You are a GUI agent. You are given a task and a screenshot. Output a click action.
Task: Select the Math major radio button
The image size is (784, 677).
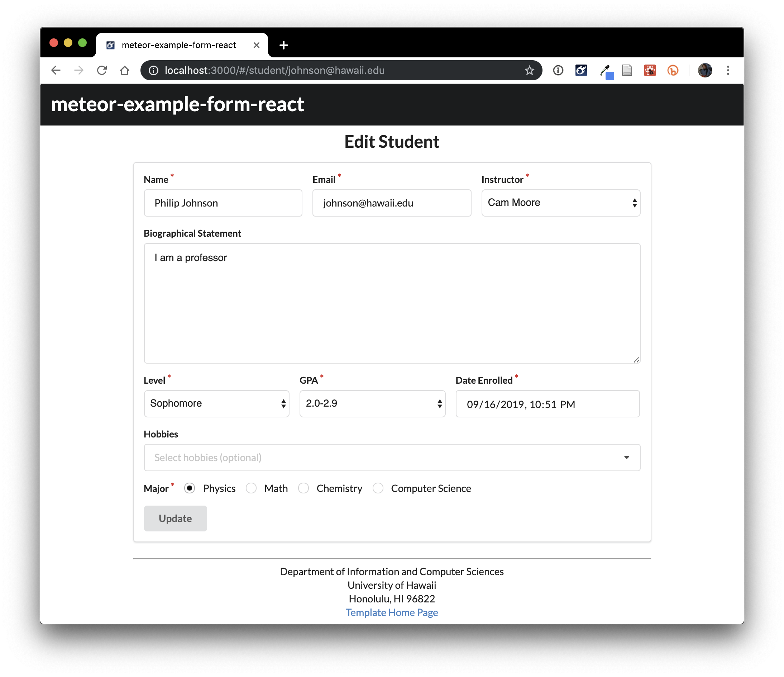251,488
